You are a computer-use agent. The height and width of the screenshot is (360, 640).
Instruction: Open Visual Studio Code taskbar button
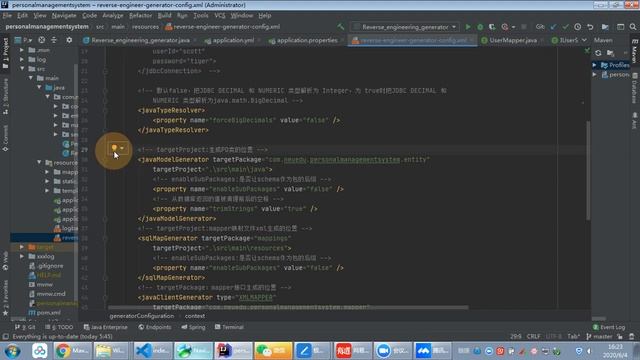pos(153,351)
